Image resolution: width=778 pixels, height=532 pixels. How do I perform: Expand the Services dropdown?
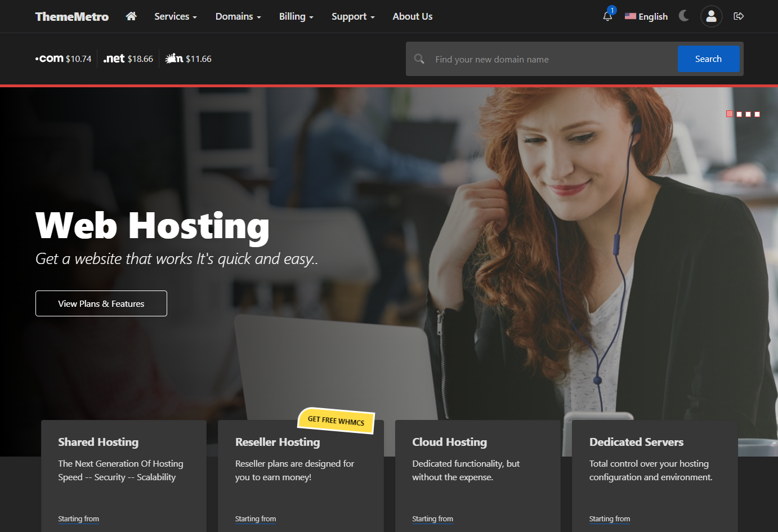pyautogui.click(x=175, y=16)
